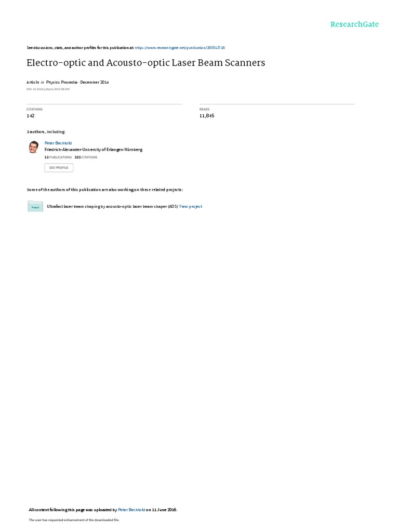Click Peter Bechtold link in upload notice

pos(131,510)
